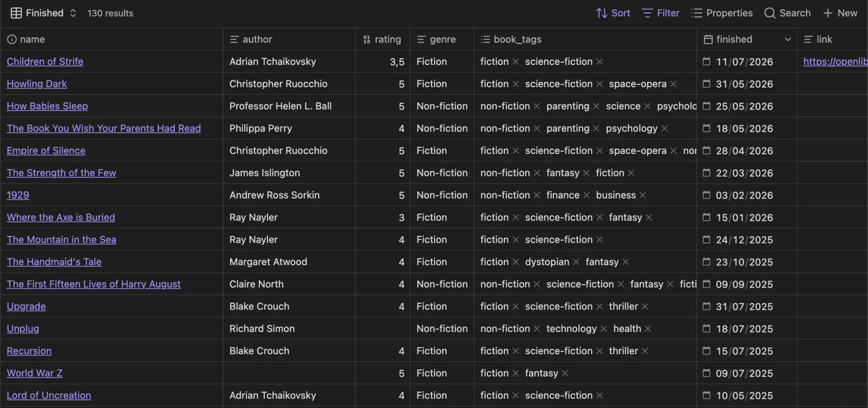Open the 1929 note
868x408 pixels.
[18, 195]
